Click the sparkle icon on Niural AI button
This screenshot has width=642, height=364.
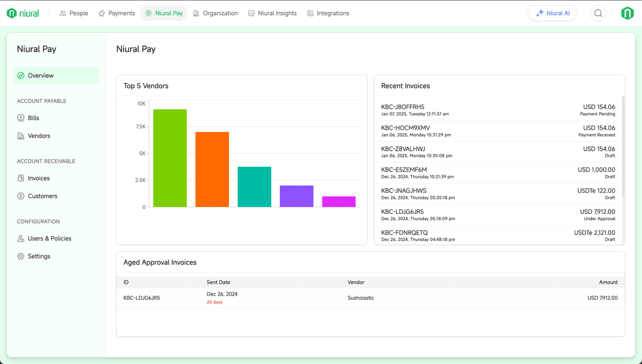pos(540,13)
